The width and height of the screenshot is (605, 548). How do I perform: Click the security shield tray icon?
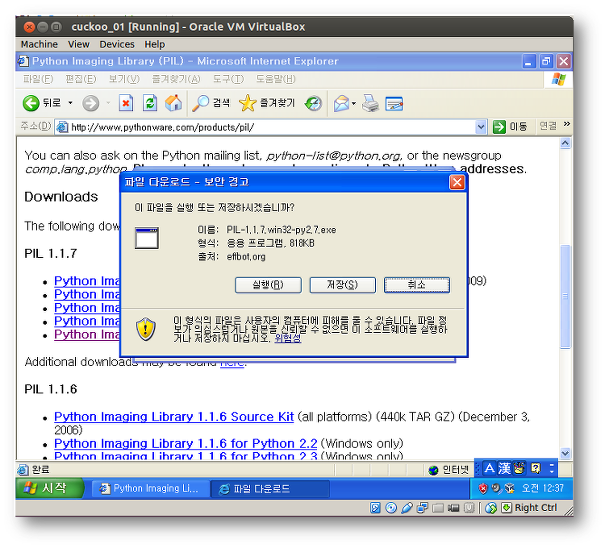pos(483,489)
